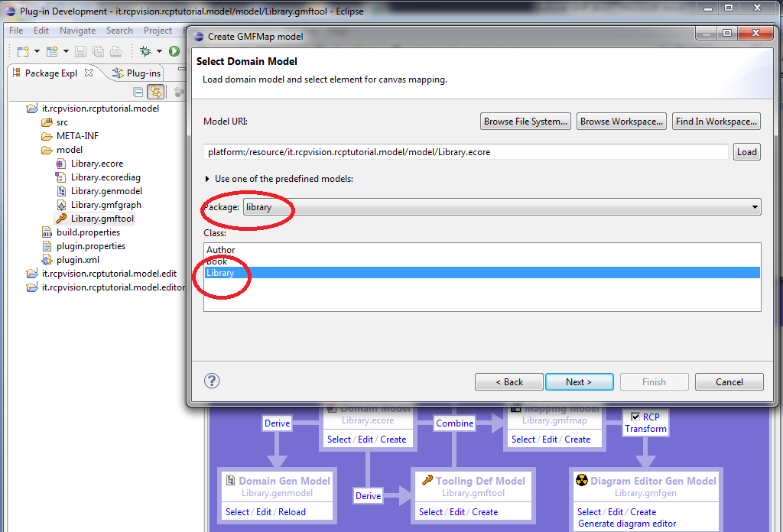Image resolution: width=783 pixels, height=532 pixels.
Task: Click the plugin.xml file icon
Action: (x=47, y=260)
